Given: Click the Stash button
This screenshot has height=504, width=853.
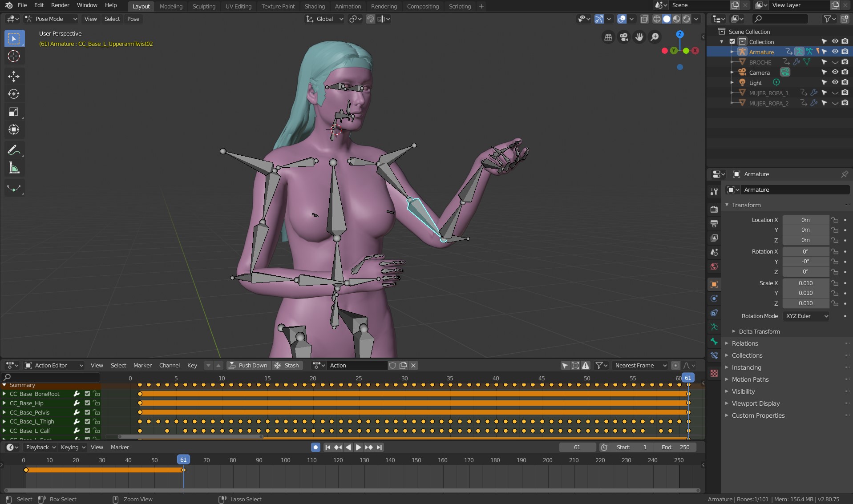Looking at the screenshot, I should click(287, 366).
